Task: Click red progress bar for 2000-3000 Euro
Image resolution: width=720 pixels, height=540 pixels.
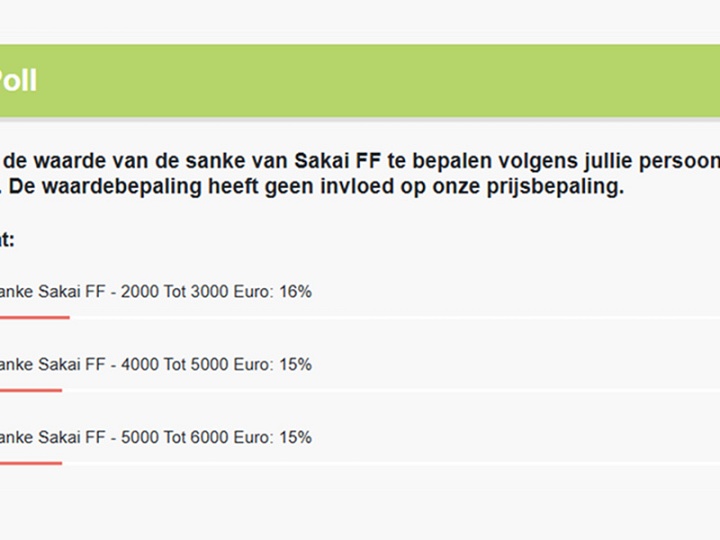Action: 34,317
